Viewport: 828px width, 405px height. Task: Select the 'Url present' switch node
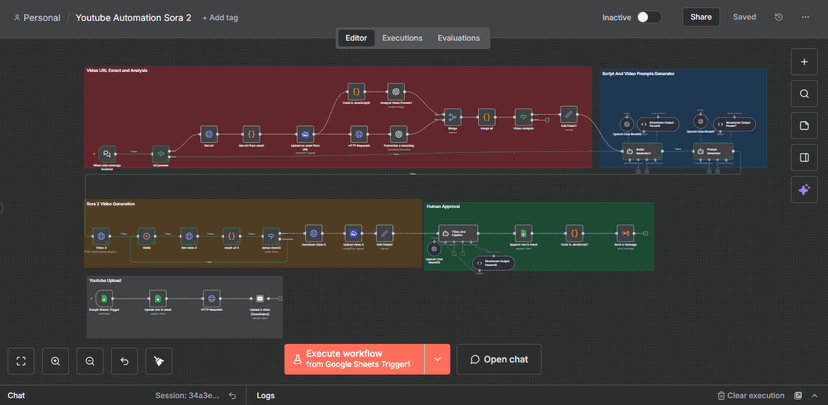tap(160, 154)
